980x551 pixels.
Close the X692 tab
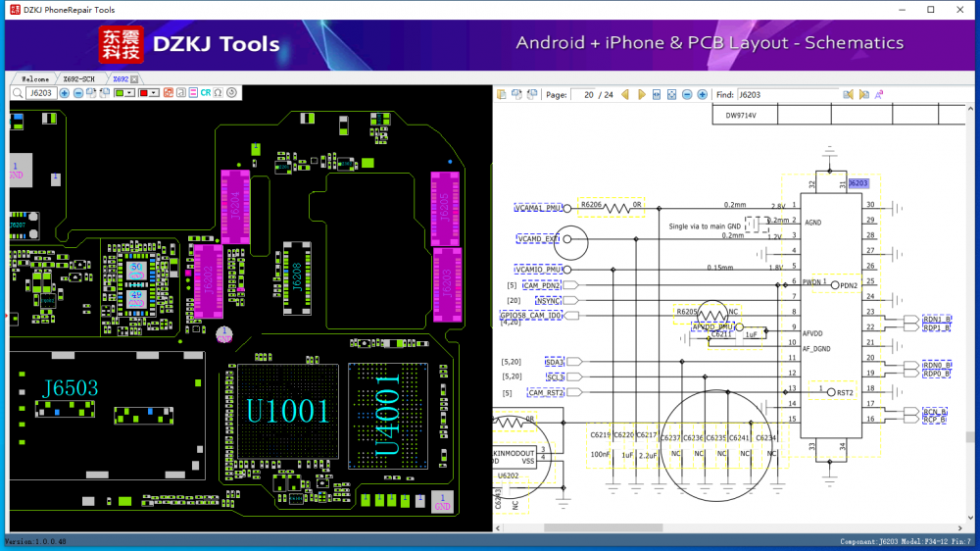(134, 78)
